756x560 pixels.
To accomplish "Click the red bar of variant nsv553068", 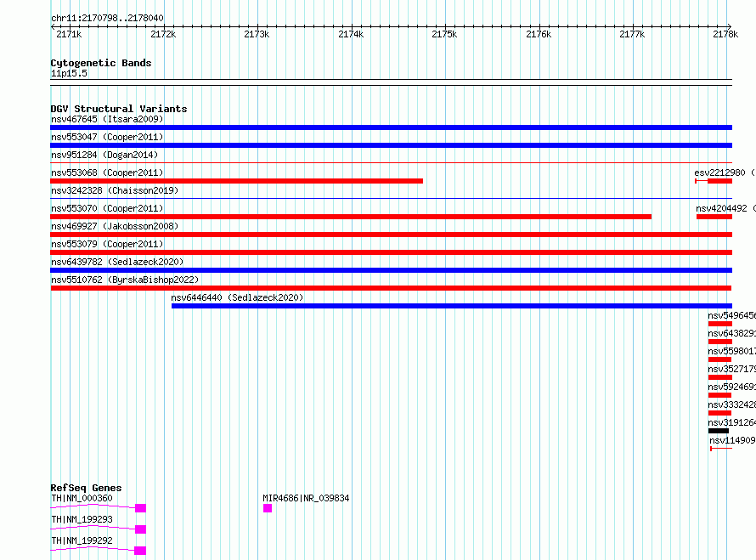I will 237,181.
